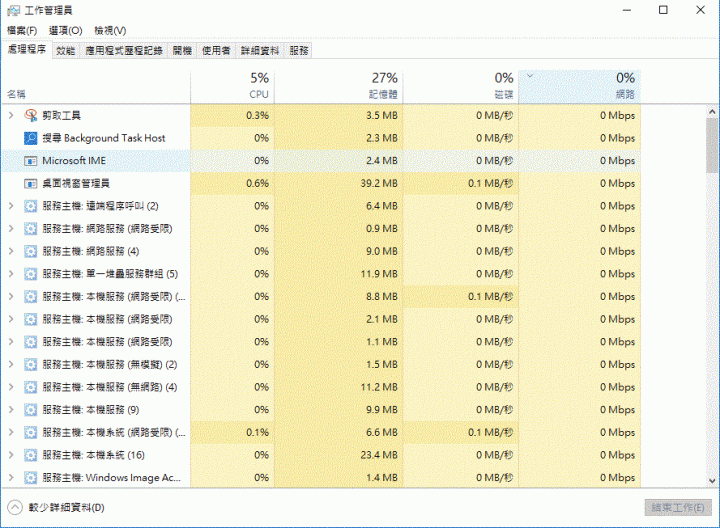
Task: Click the 11.9 MB memory cell
Action: coord(339,274)
